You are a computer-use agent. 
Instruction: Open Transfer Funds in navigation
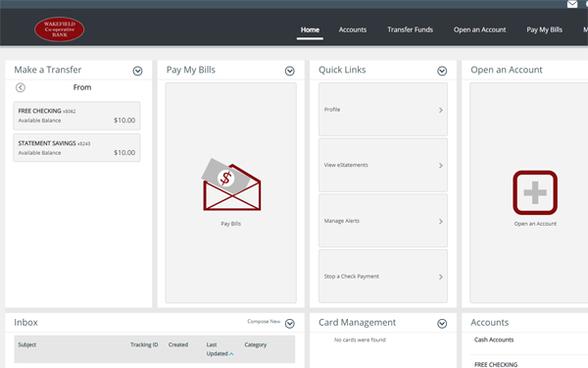point(410,29)
